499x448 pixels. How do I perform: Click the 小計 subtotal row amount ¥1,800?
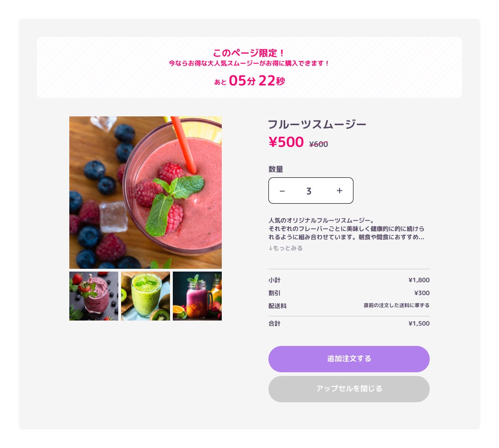coord(419,280)
